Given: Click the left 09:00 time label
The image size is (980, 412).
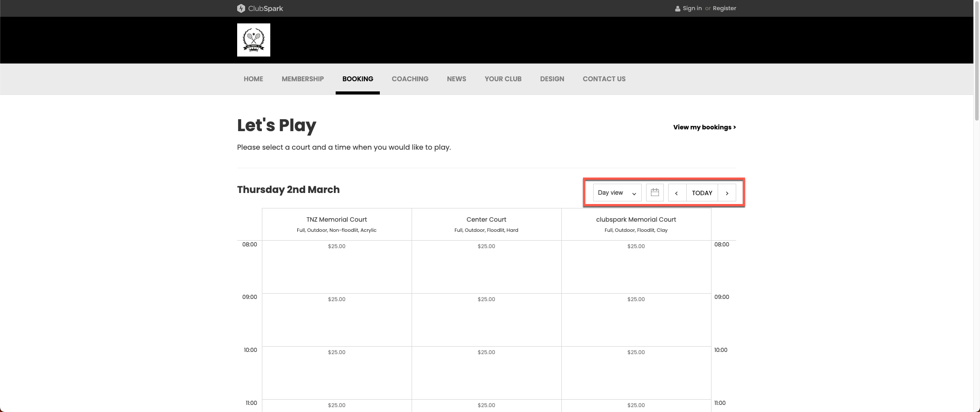Looking at the screenshot, I should click(250, 297).
